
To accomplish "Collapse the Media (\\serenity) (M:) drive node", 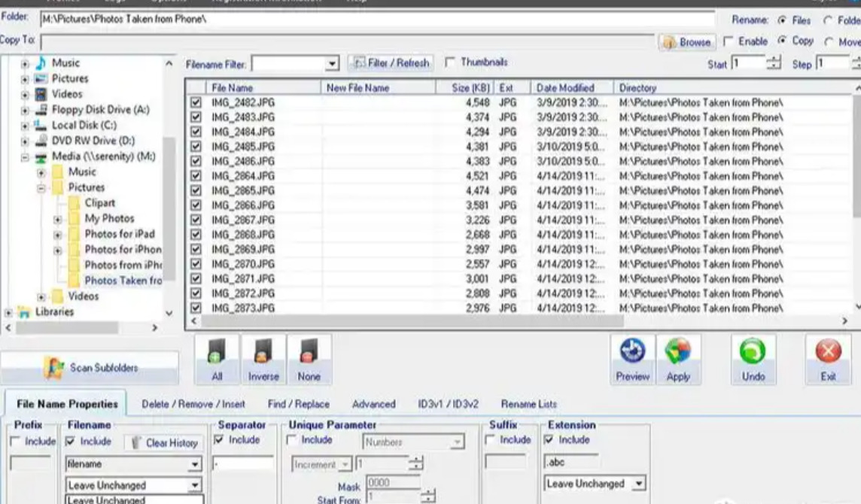I will click(x=25, y=157).
